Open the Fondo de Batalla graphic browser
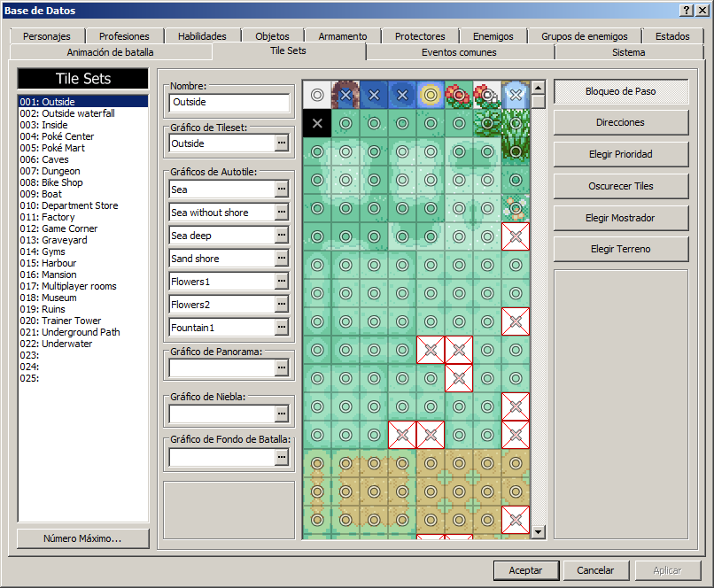Image resolution: width=714 pixels, height=588 pixels. click(x=283, y=457)
